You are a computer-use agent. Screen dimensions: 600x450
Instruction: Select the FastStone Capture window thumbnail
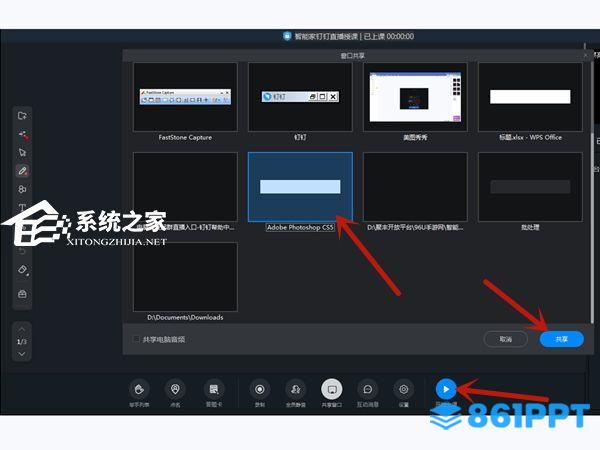185,97
